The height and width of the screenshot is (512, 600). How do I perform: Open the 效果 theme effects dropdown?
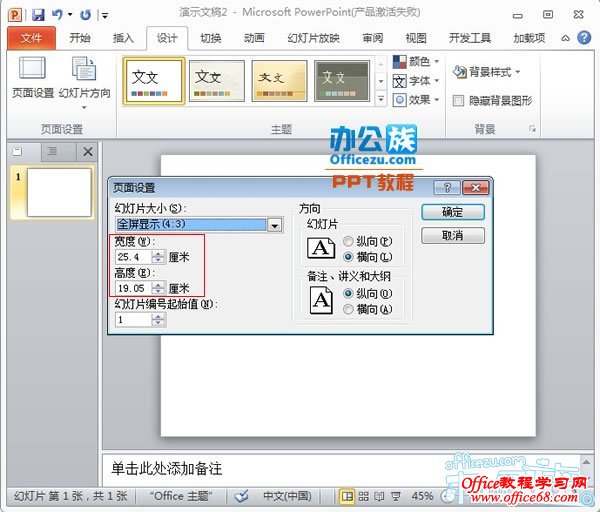click(416, 100)
